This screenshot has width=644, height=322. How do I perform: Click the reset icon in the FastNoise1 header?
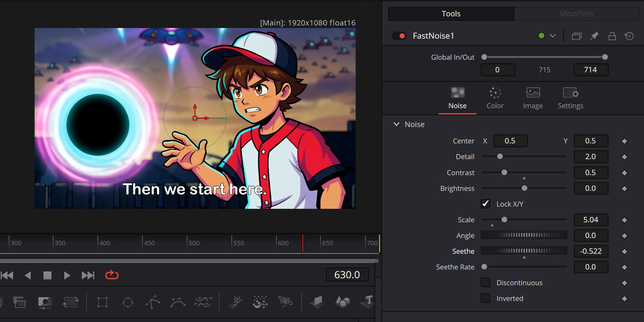[x=630, y=36]
